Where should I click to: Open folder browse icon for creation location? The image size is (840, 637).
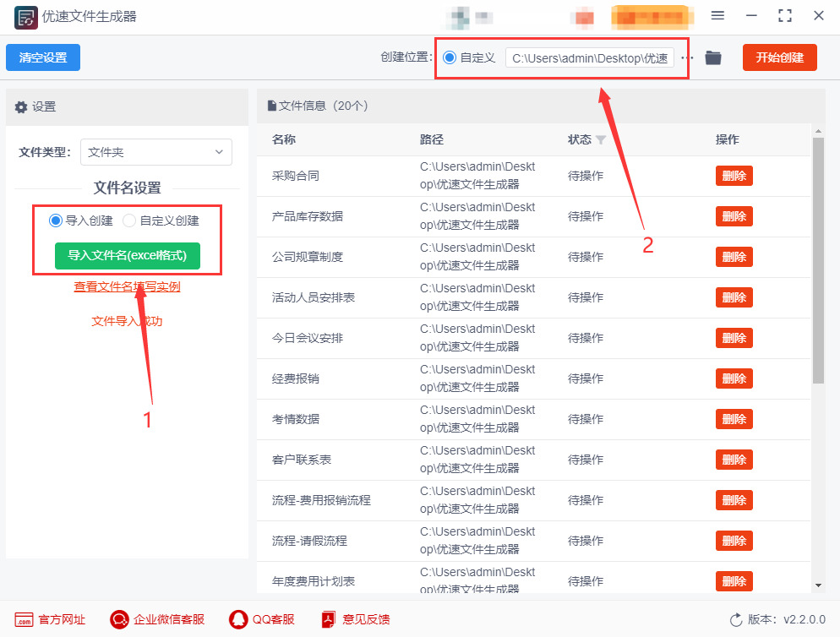coord(712,57)
